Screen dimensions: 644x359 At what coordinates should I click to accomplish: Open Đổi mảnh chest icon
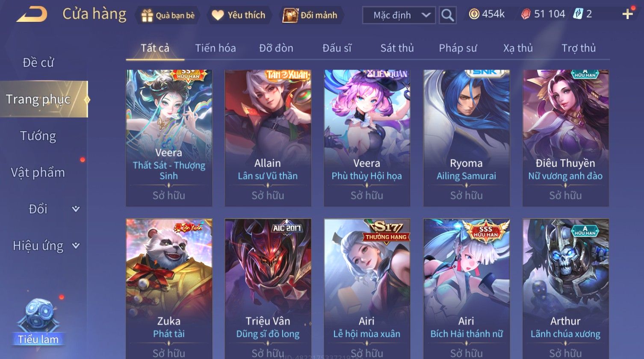coord(290,15)
